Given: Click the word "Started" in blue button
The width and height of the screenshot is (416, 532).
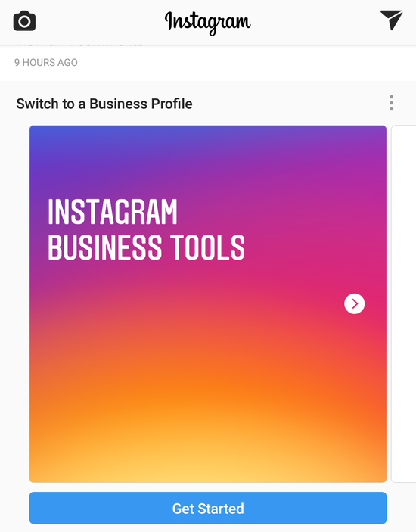Looking at the screenshot, I should click(221, 509).
